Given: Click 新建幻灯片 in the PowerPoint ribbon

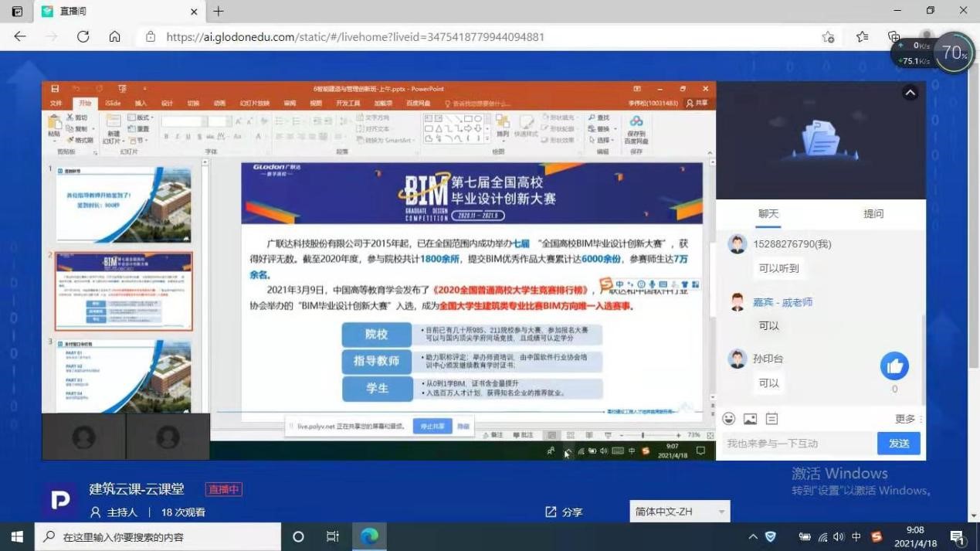Looking at the screenshot, I should [x=113, y=129].
